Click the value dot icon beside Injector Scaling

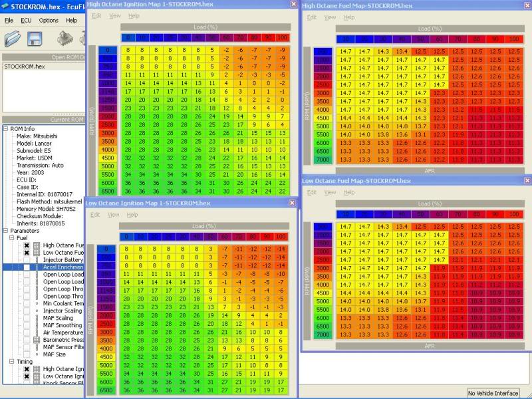point(37,311)
